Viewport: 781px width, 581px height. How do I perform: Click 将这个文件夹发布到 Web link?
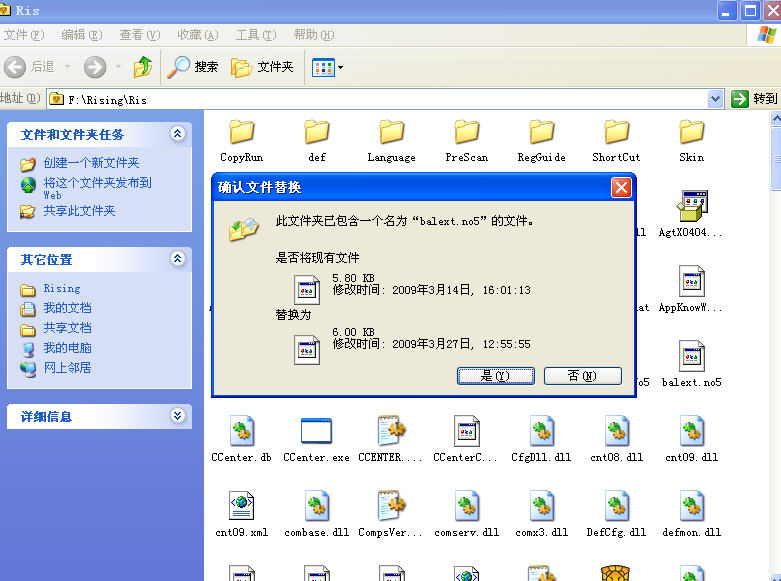click(97, 188)
